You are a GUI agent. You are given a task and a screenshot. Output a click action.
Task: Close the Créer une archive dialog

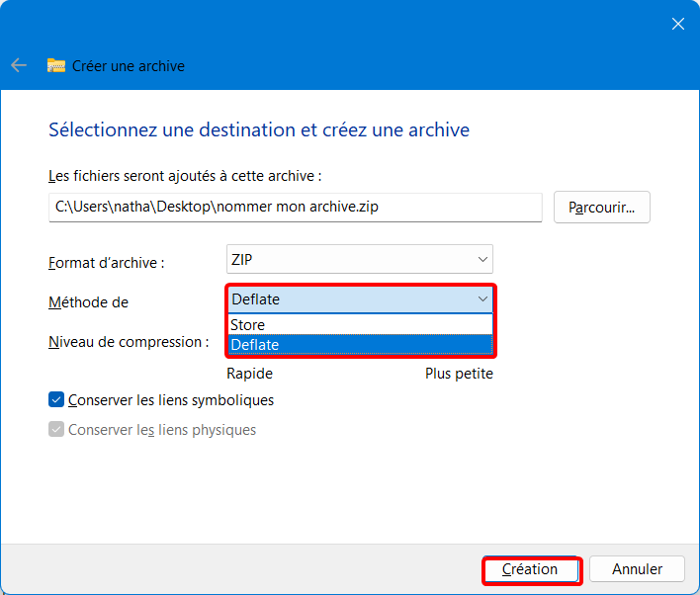tap(677, 24)
